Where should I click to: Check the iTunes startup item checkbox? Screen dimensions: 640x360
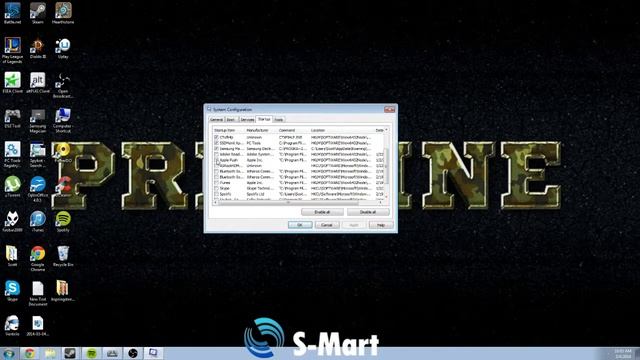click(216, 183)
